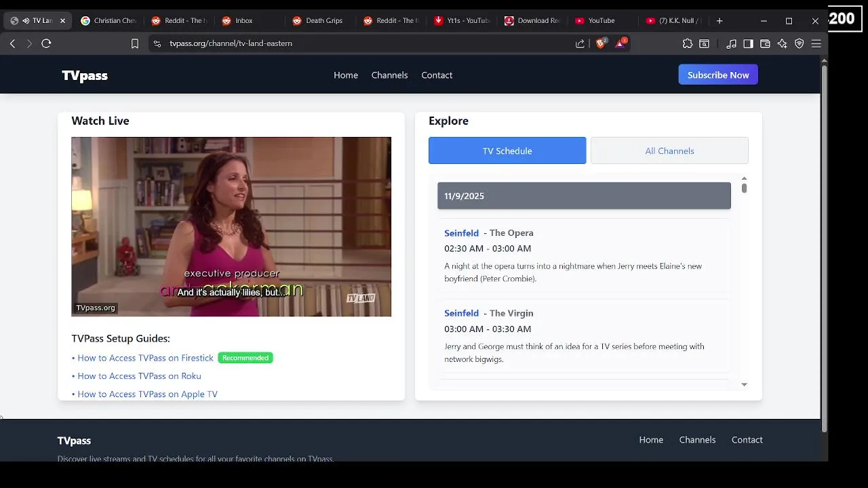Viewport: 868px width, 488px height.
Task: Switch to the Christian Chev Google tab
Action: pos(108,21)
